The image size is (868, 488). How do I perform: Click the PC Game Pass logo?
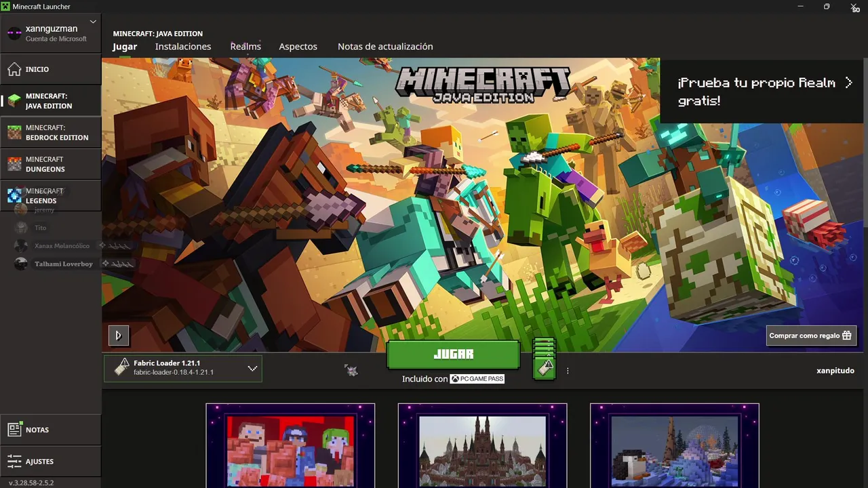point(477,379)
